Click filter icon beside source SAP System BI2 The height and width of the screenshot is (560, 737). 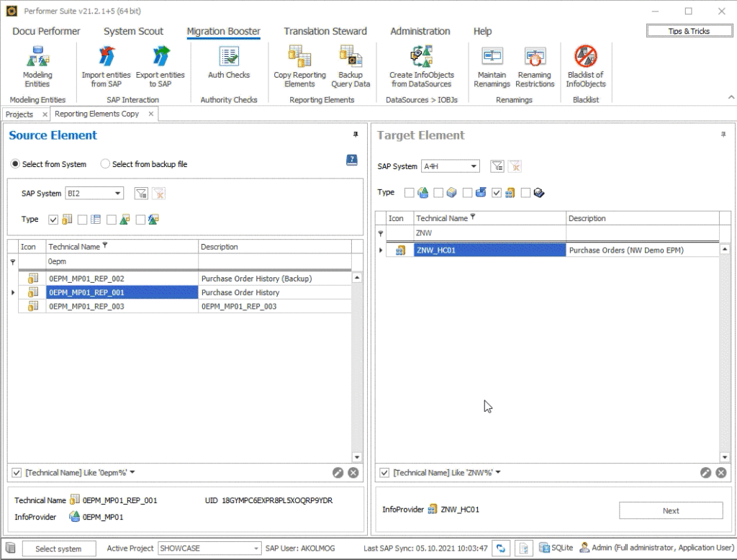(141, 193)
